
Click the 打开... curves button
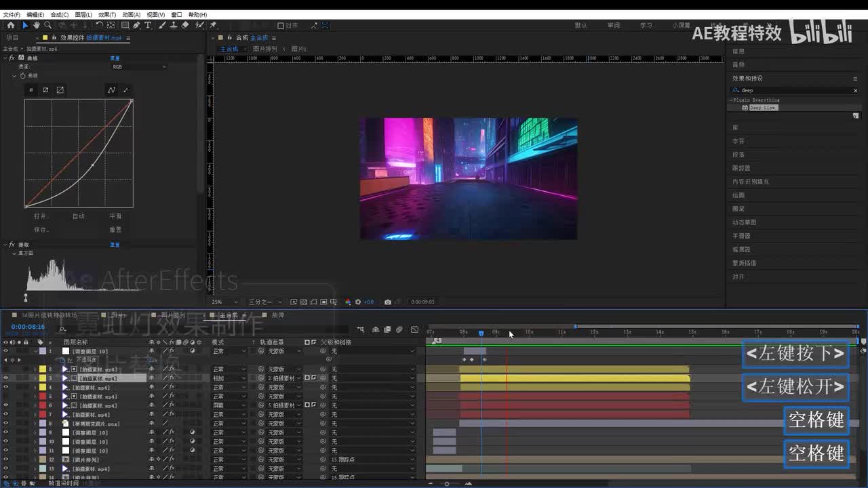click(x=41, y=216)
